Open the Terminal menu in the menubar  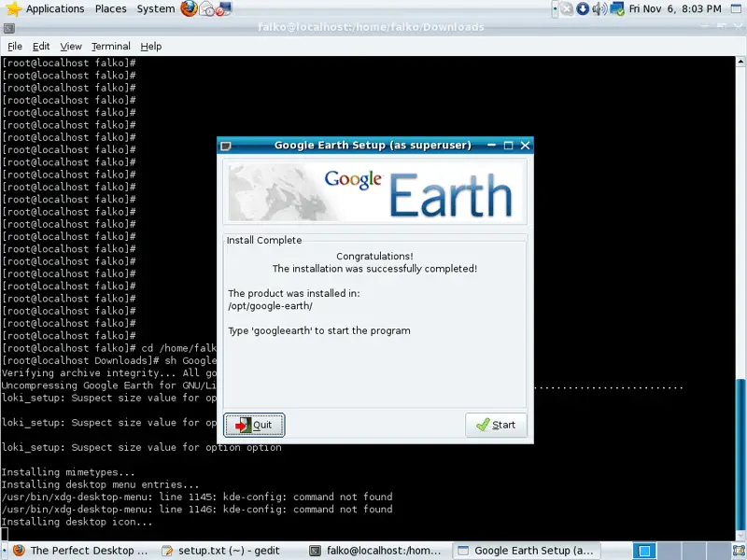pos(110,46)
